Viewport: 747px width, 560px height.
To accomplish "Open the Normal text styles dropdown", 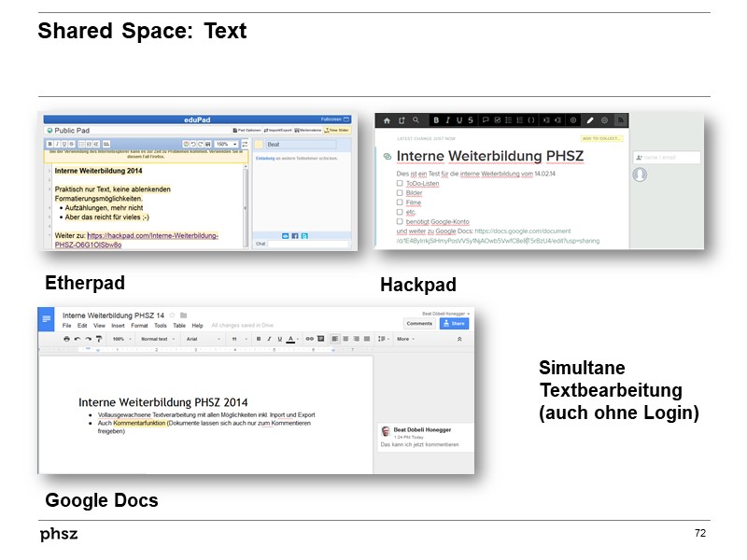I will tap(153, 340).
